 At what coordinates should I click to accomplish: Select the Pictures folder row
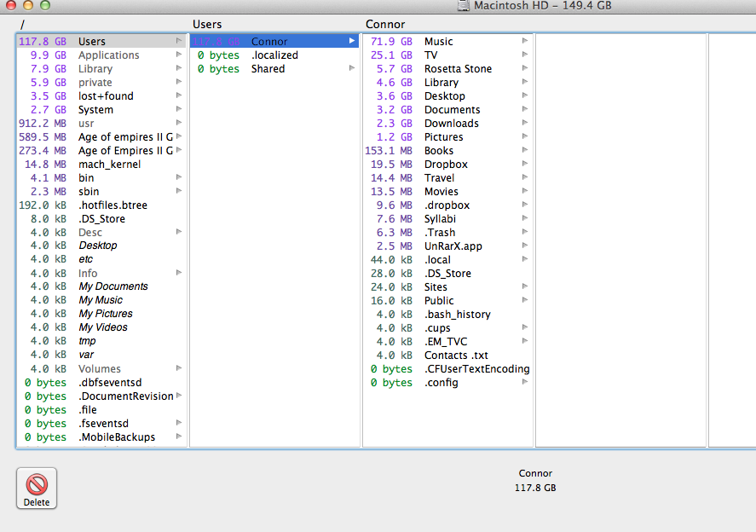[448, 137]
